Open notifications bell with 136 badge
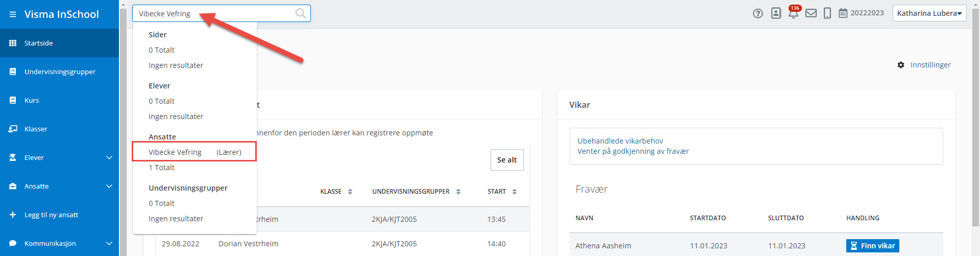 click(x=793, y=14)
